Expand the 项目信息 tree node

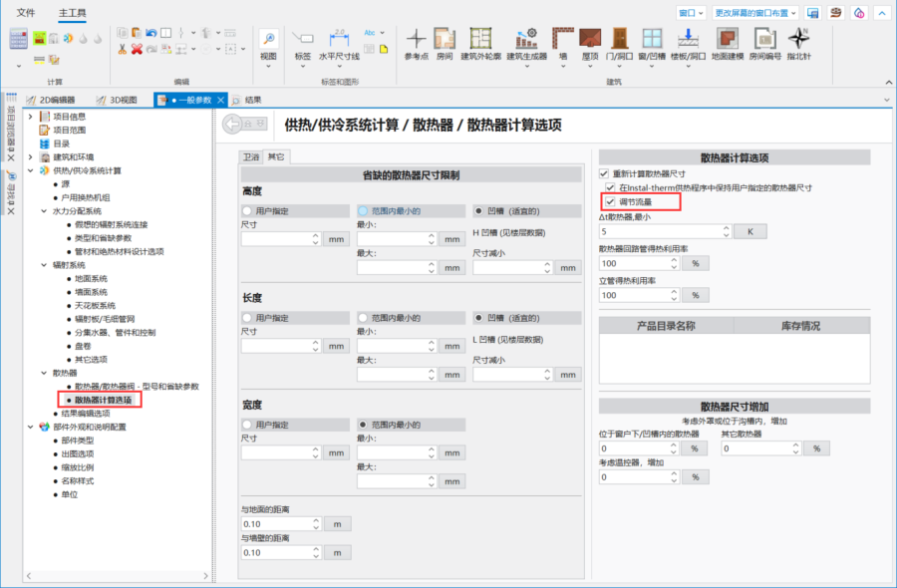pyautogui.click(x=31, y=117)
